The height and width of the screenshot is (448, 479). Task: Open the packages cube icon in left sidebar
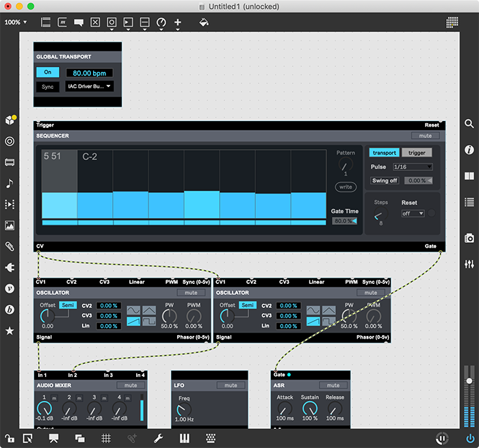(x=10, y=120)
